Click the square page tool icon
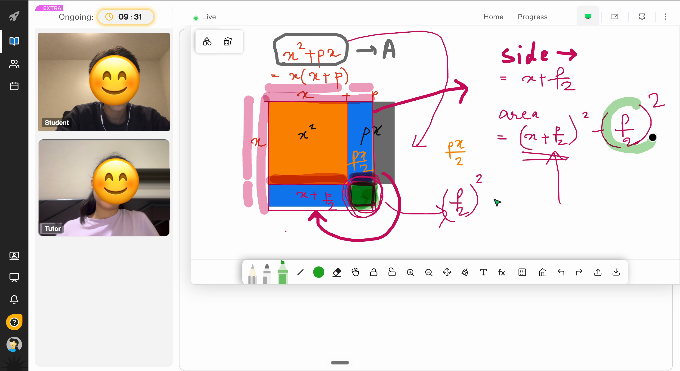Screen dimensions: 680x371 click(522, 272)
